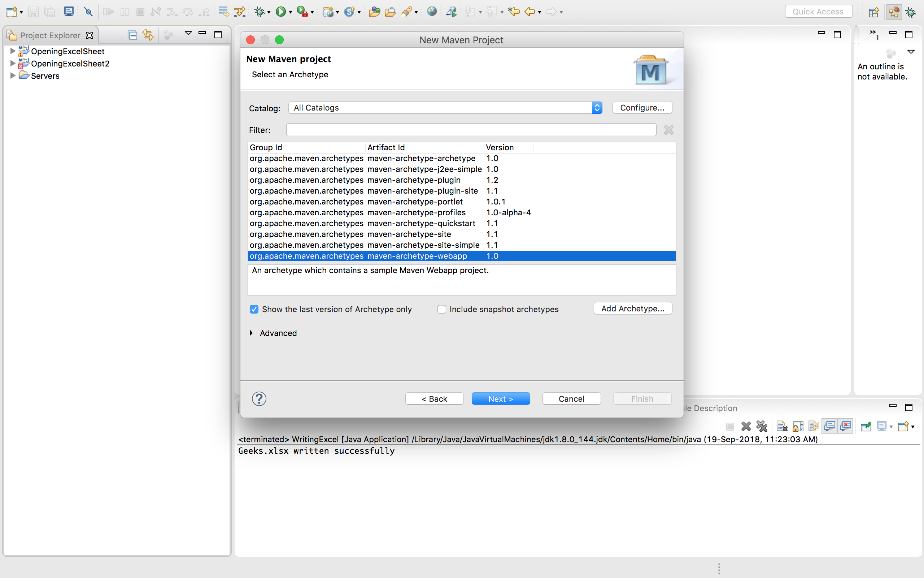Expand the Servers folder

pyautogui.click(x=13, y=75)
